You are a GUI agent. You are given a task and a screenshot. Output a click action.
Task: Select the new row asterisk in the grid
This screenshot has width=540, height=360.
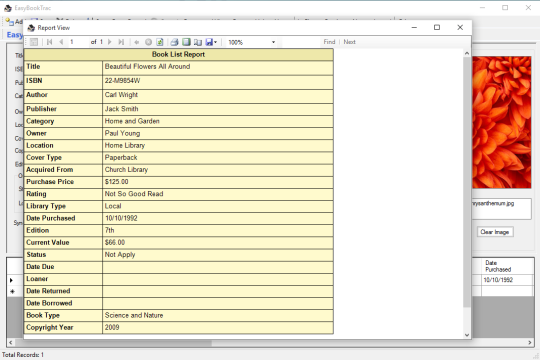coord(12,291)
